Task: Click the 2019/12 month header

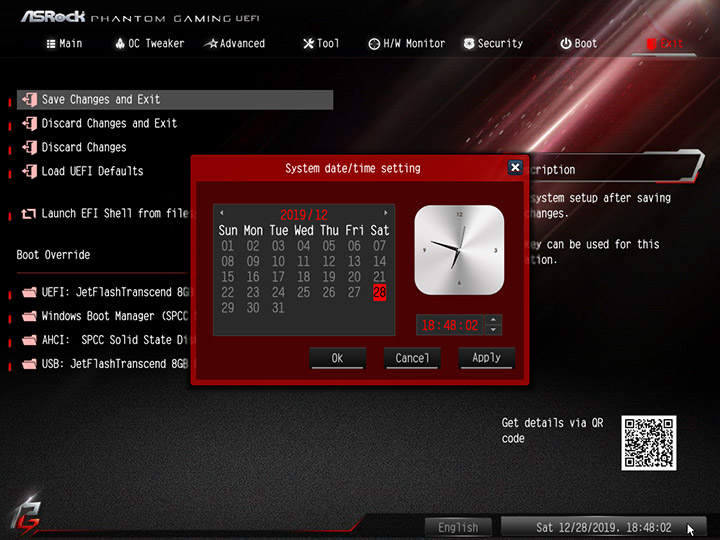Action: (x=304, y=214)
